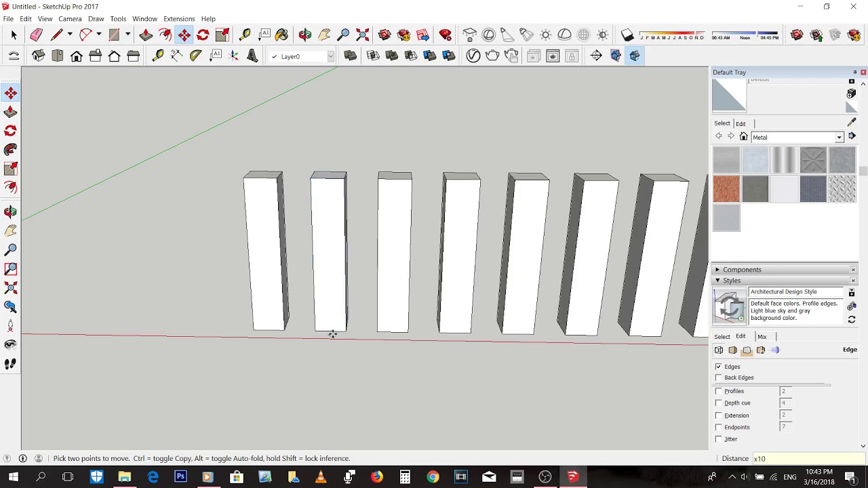This screenshot has width=868, height=488.
Task: Select the 3D Text tool
Action: point(252,56)
